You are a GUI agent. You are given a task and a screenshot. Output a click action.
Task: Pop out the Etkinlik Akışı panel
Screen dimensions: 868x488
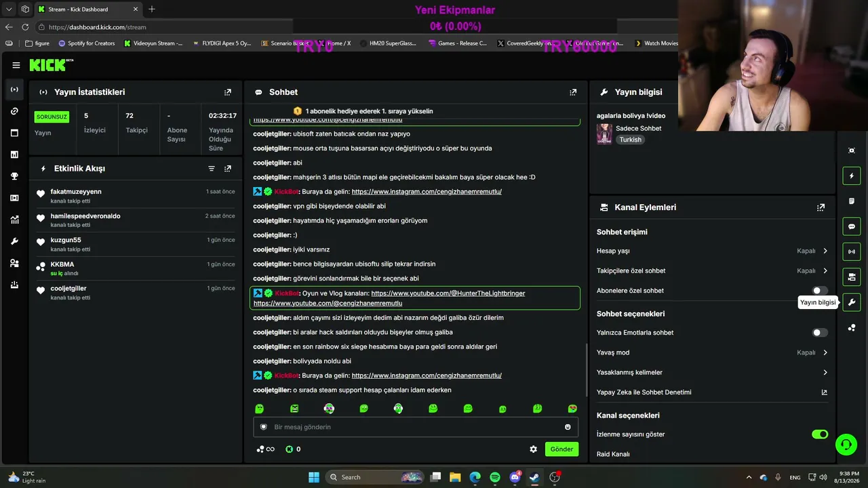(228, 169)
